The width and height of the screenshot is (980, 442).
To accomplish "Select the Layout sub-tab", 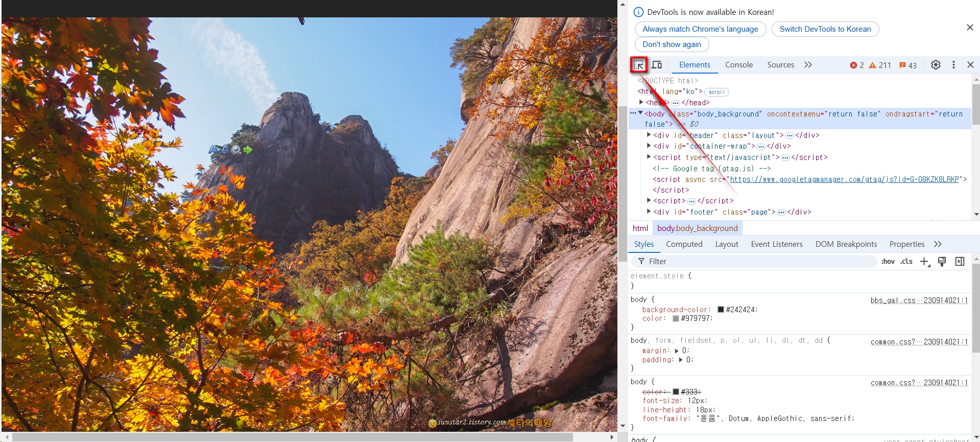I will point(727,244).
